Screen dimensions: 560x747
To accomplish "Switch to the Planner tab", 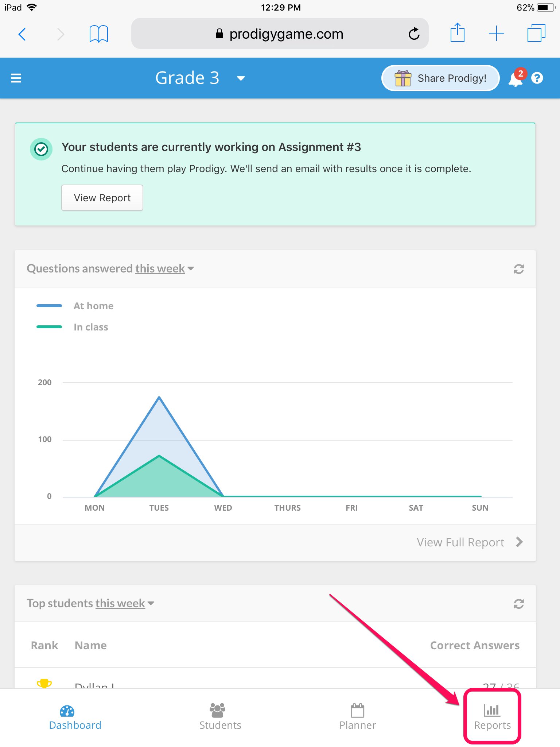I will 357,717.
